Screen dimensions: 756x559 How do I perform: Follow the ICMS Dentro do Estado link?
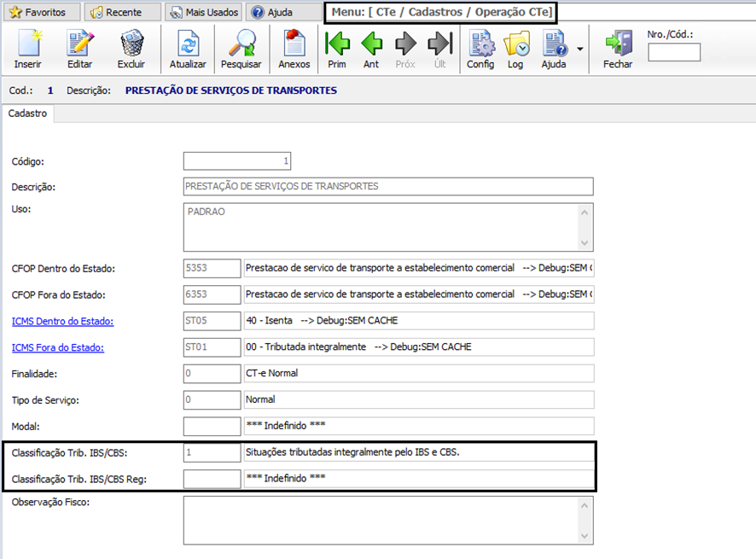(x=62, y=321)
